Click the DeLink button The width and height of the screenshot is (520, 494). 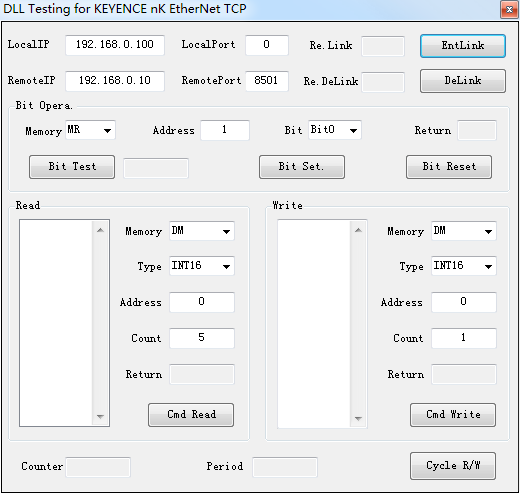coord(463,81)
